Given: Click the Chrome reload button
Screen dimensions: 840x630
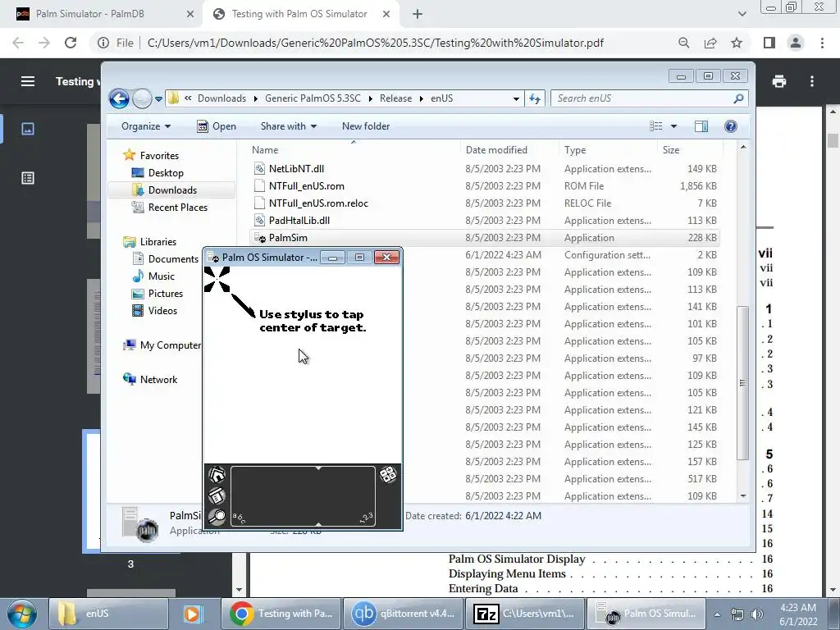Looking at the screenshot, I should 71,43.
